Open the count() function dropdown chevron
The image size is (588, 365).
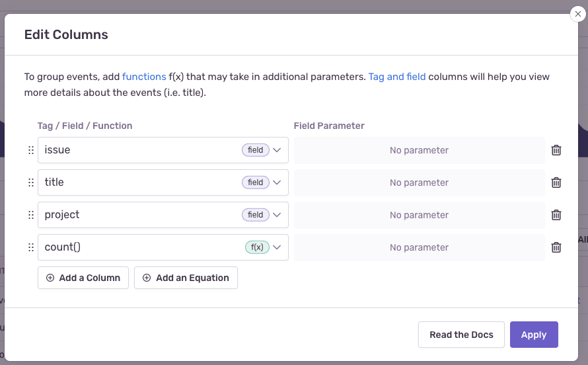277,247
